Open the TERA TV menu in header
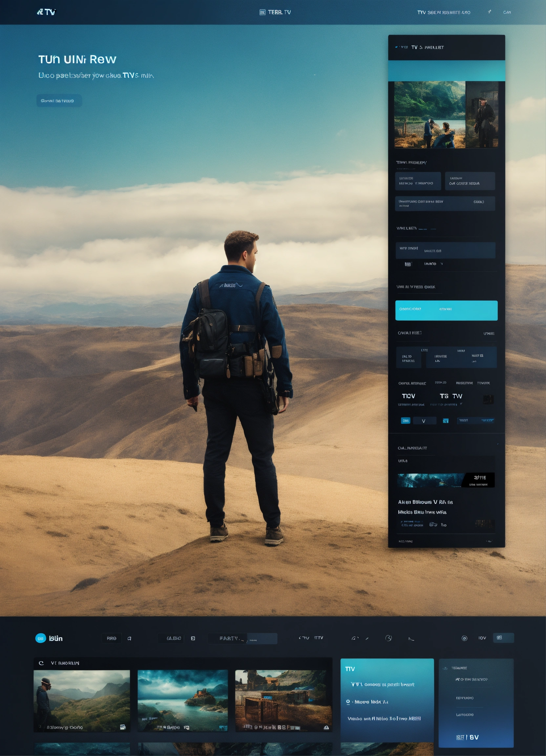 coord(279,12)
